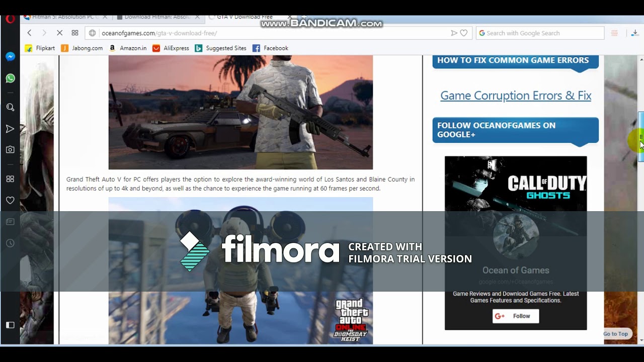This screenshot has width=644, height=362.
Task: Open the Suggested Sites bookmark
Action: pos(220,48)
